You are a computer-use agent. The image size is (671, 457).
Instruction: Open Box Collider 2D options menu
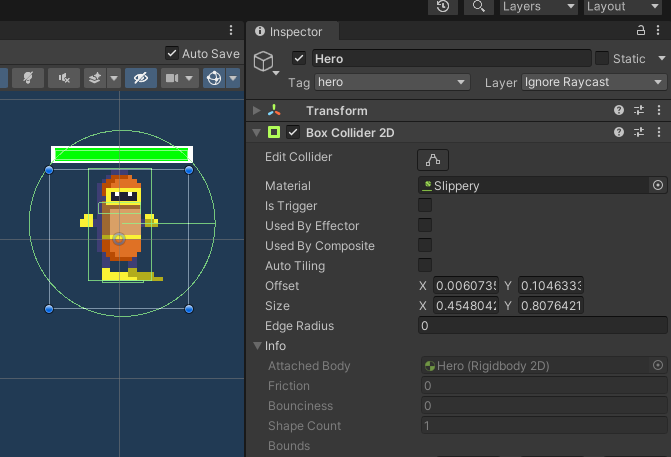659,132
